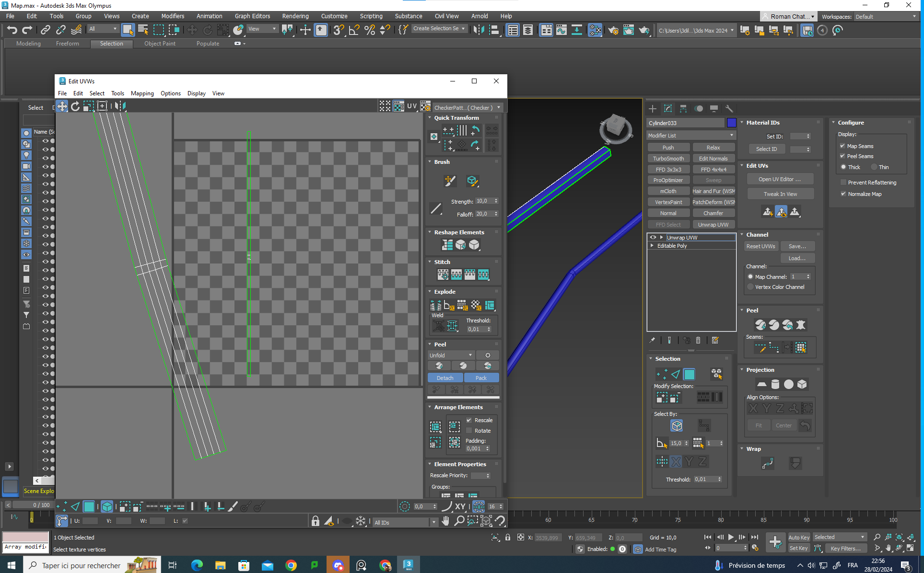Screen dimensions: 924x573
Task: Click Straighten Selection in Reshape Elements
Action: (x=447, y=245)
